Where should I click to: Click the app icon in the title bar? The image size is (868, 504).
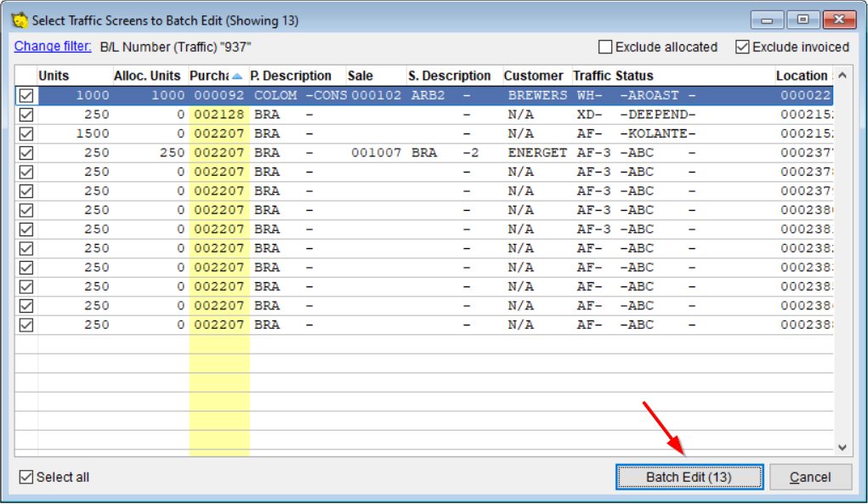tap(20, 20)
